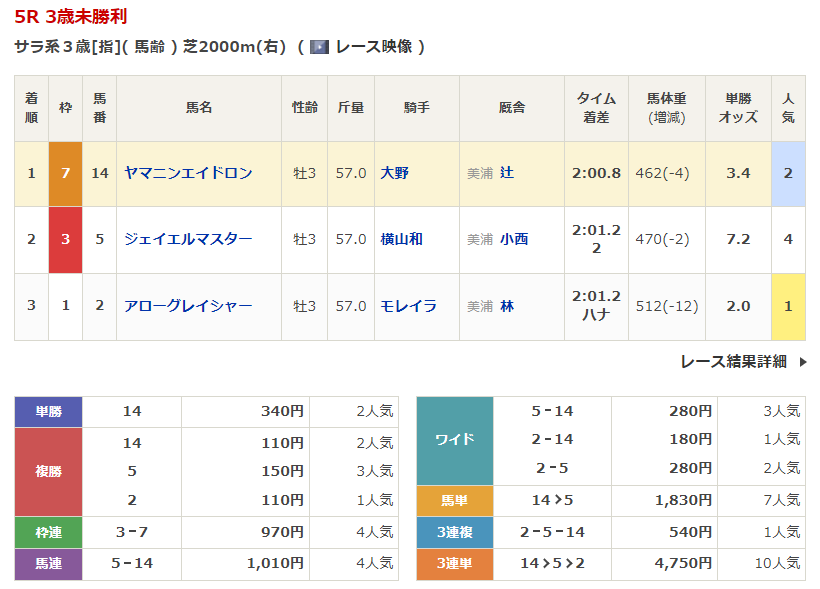Open horse ジェイエルマスター profile
The image size is (820, 589).
point(188,239)
